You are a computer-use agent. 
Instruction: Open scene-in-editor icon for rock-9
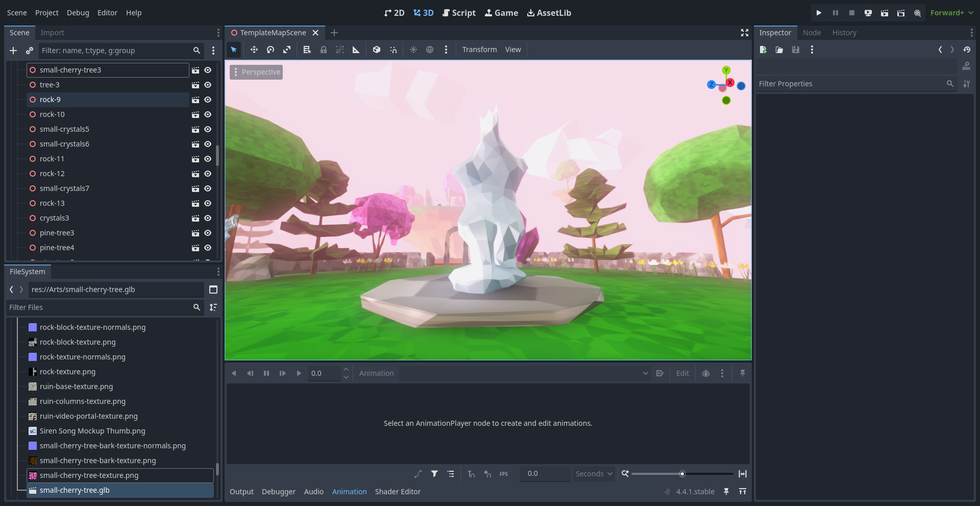coord(195,100)
